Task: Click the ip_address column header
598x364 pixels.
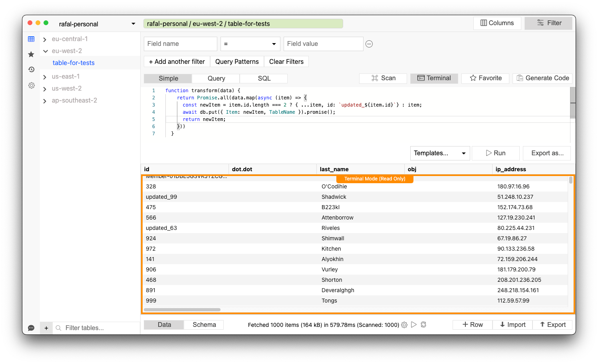Action: 534,169
